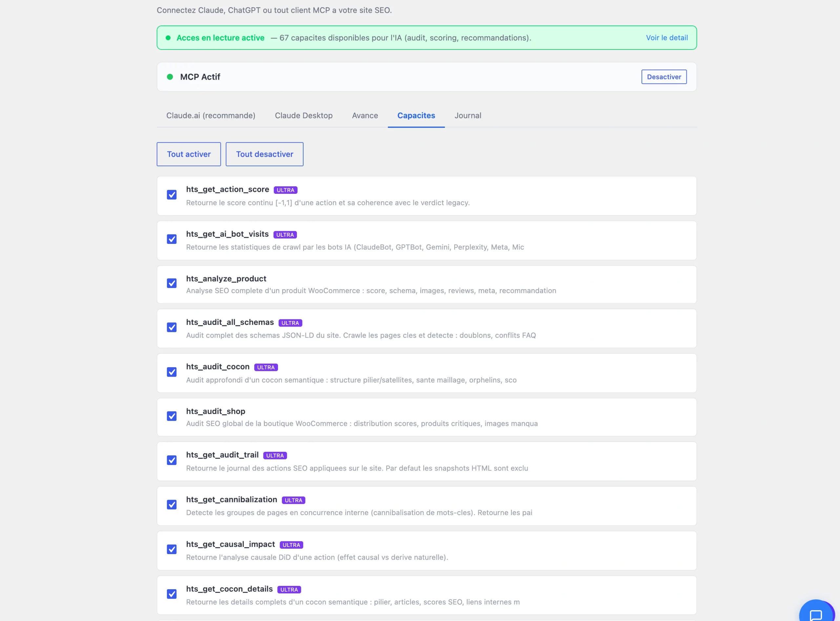
Task: Click ULTRA badge beside hts_get_causal_impact
Action: coord(291,545)
